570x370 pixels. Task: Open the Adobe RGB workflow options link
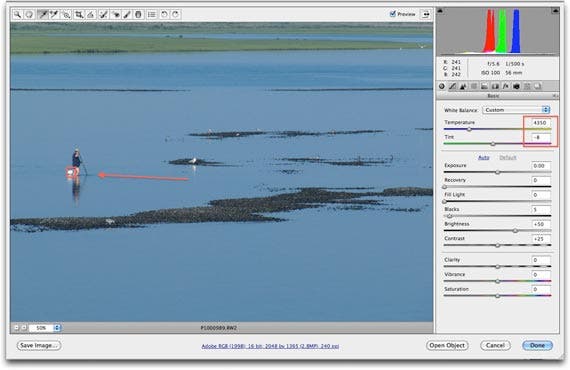(270, 346)
